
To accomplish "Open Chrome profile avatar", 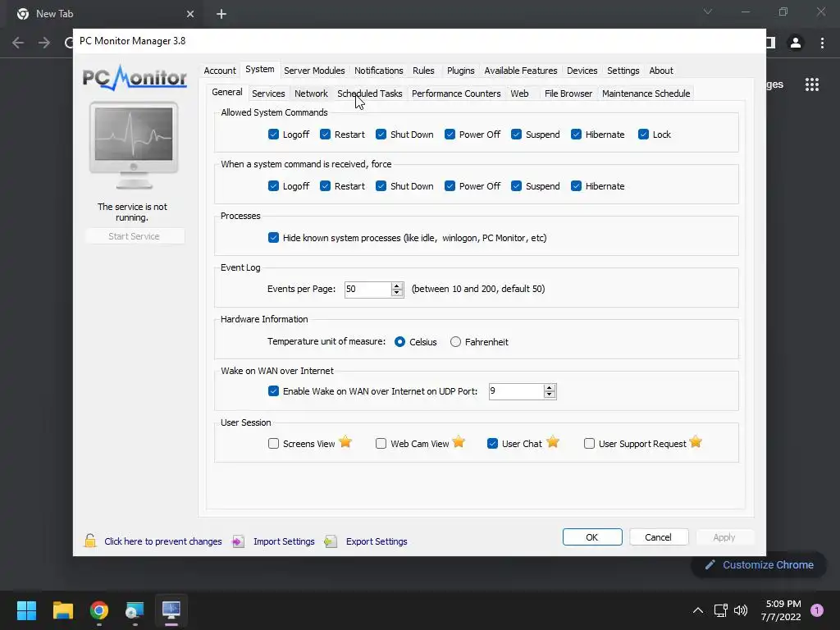I will 796,43.
